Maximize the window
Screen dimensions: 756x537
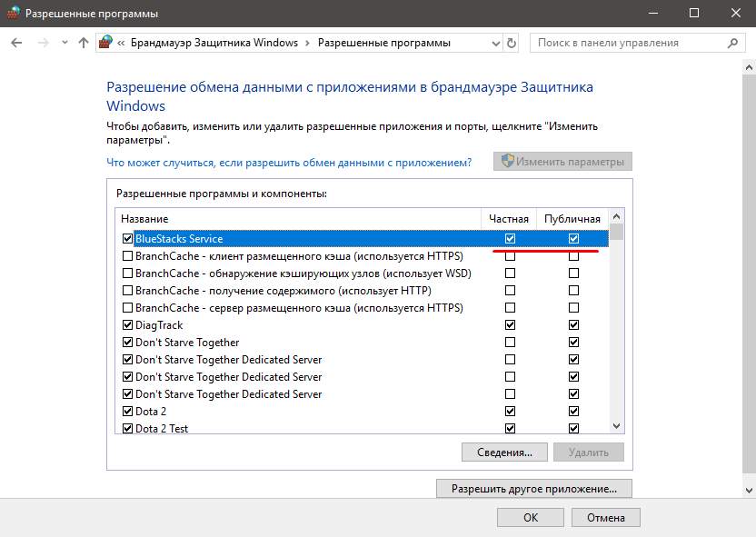tap(694, 13)
